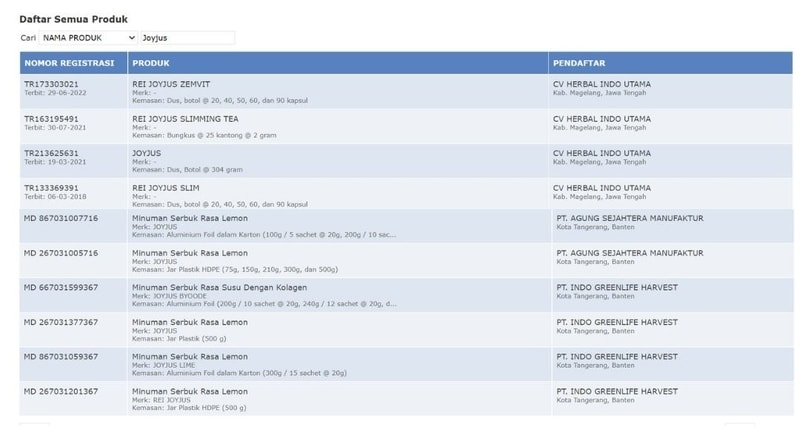
Task: Select product REI JOYJUS SLIMMING TEA
Action: pos(185,119)
